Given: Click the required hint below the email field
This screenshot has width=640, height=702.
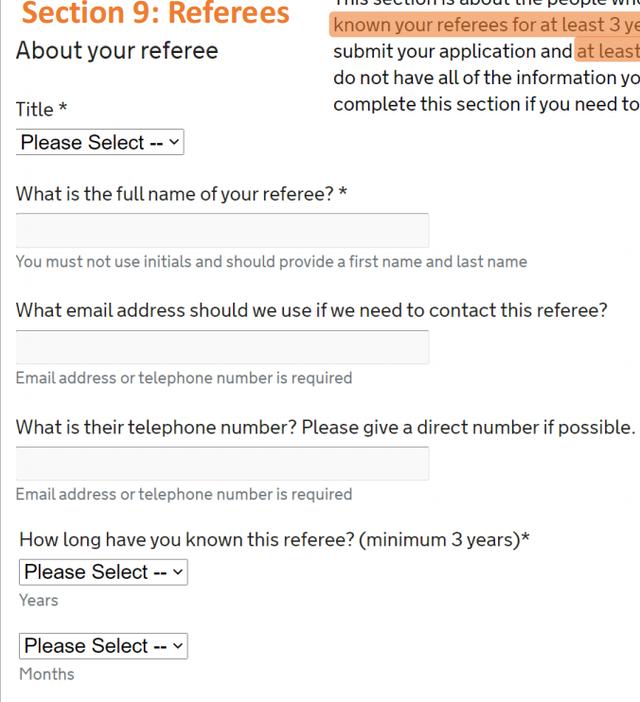Looking at the screenshot, I should 184,378.
